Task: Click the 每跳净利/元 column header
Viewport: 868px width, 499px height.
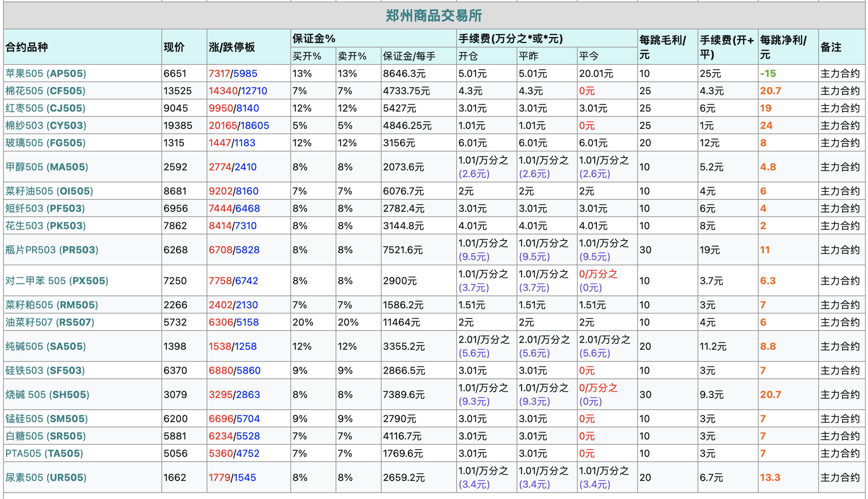Action: [784, 47]
